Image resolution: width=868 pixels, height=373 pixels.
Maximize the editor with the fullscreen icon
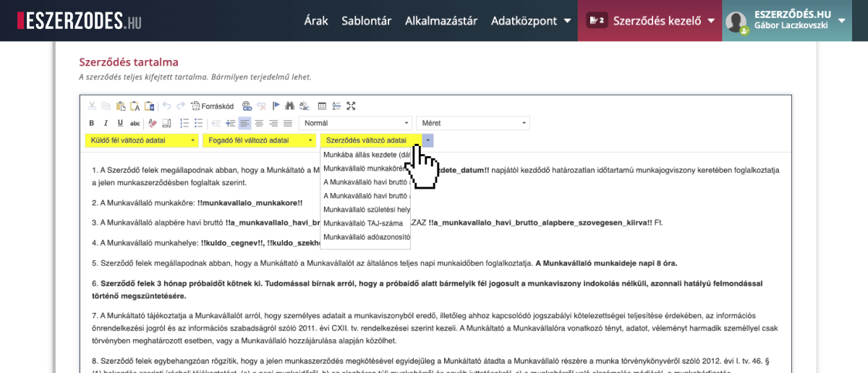pos(351,106)
